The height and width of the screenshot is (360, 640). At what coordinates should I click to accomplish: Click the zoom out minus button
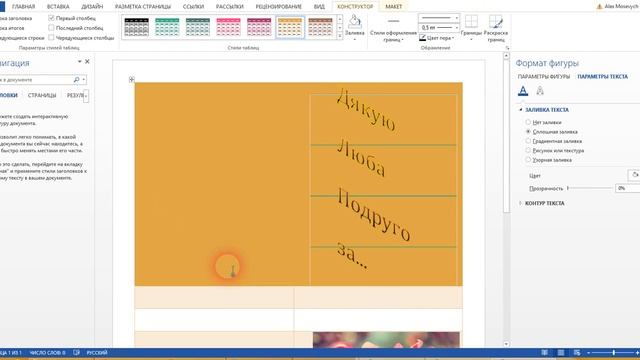589,353
